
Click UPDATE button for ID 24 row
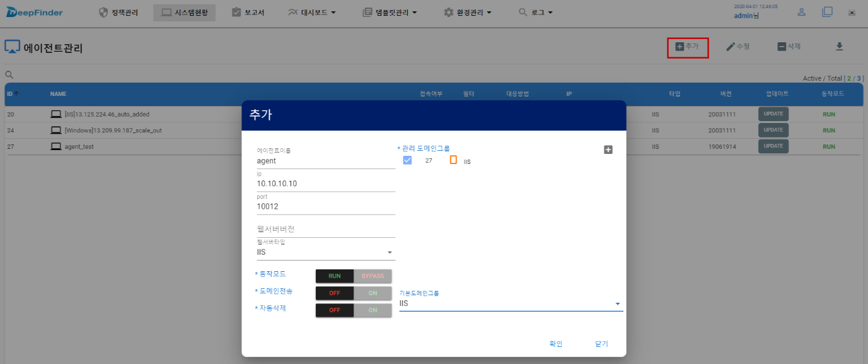(773, 130)
